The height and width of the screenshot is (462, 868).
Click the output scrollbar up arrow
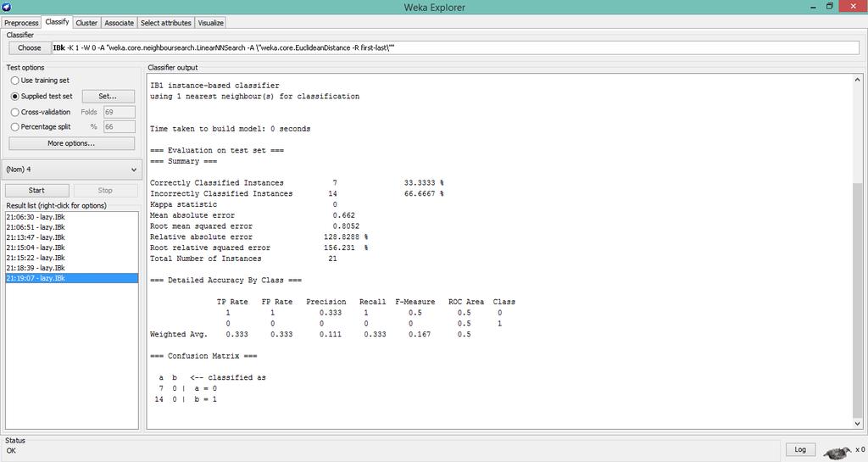(858, 80)
